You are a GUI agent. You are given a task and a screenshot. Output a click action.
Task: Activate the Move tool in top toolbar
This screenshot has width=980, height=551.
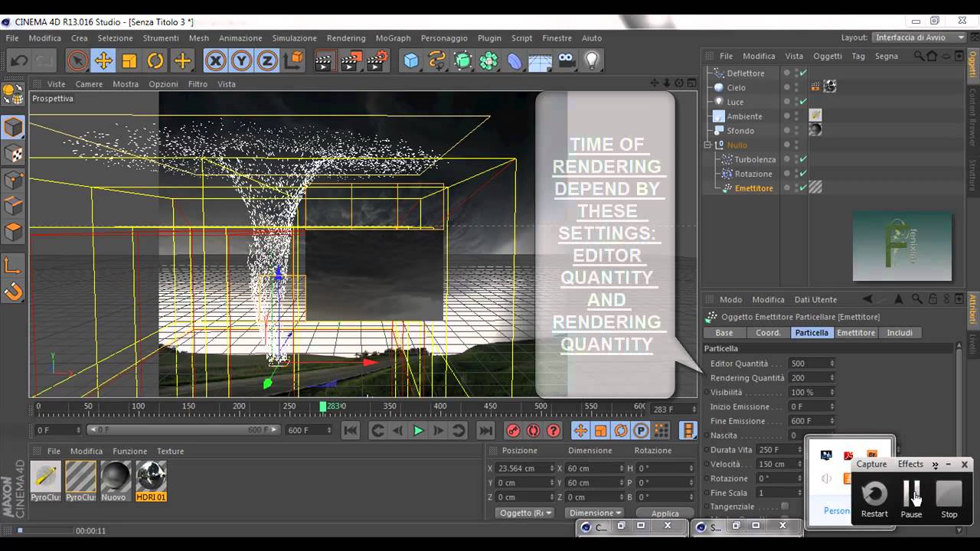tap(103, 60)
